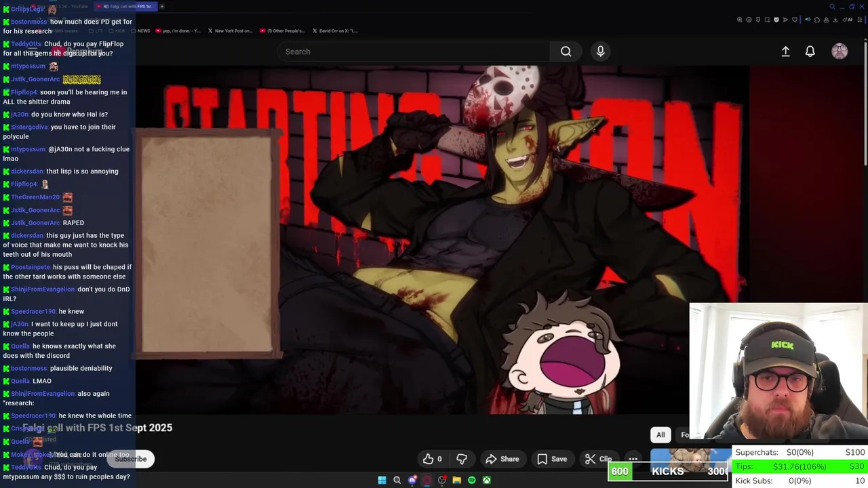Open Discord from the taskbar
This screenshot has height=488, width=868.
tap(412, 480)
